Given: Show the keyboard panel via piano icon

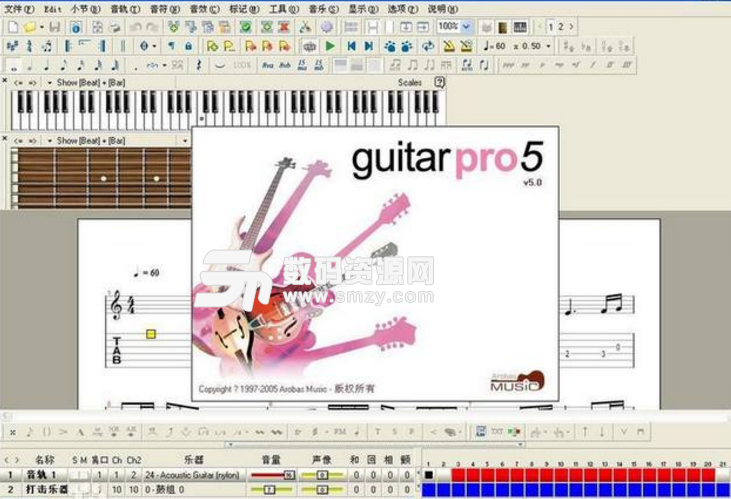Looking at the screenshot, I should click(x=520, y=27).
